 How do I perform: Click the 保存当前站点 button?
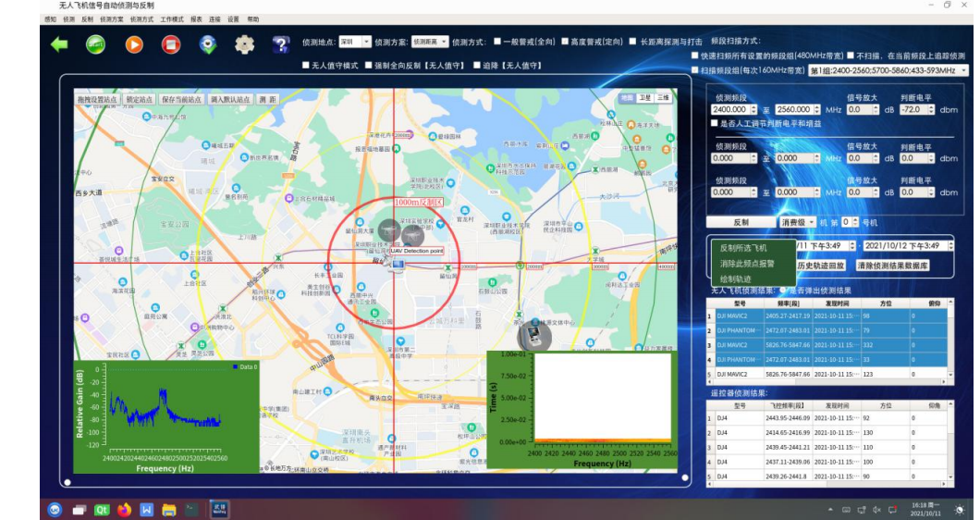pos(181,100)
